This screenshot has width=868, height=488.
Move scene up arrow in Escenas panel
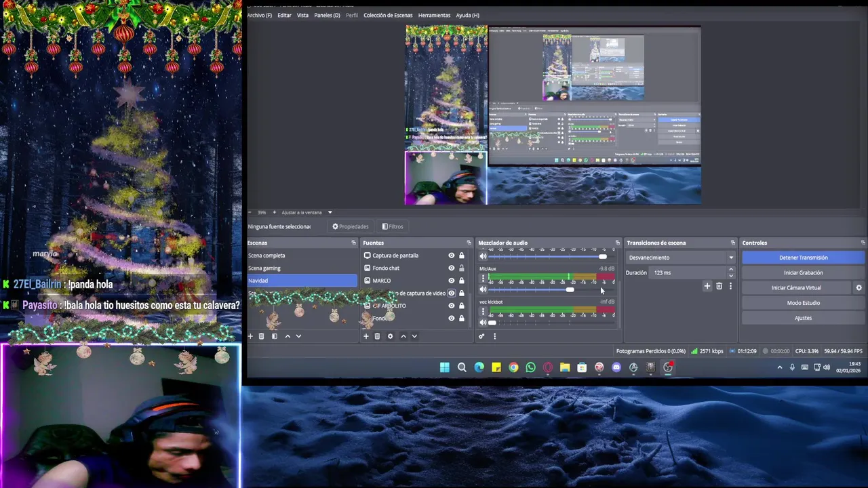(288, 336)
